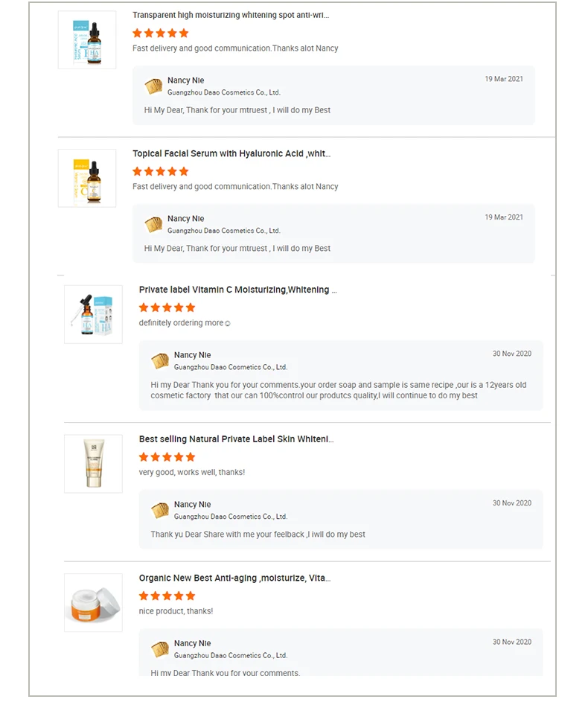The width and height of the screenshot is (588, 708).
Task: Click Nancy Nie avatar in first reply
Action: 153,86
